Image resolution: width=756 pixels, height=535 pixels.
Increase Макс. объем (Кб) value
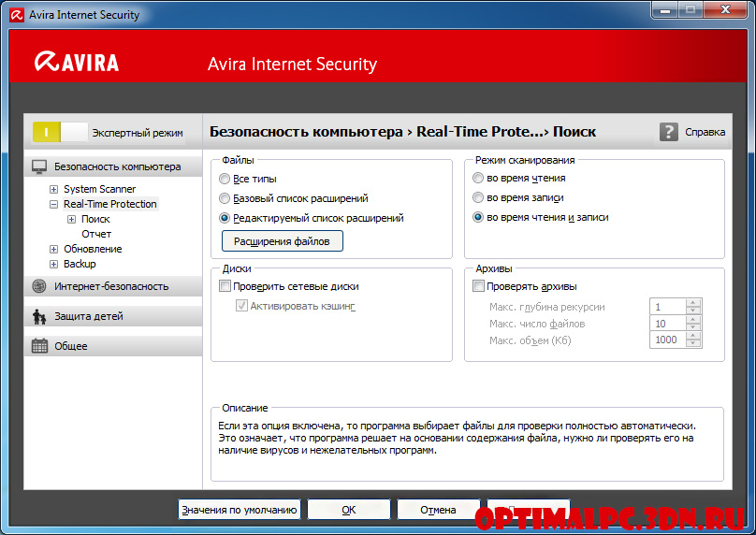693,336
